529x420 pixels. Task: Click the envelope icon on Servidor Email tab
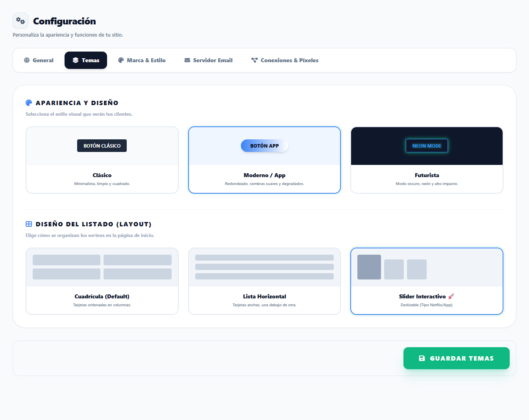pos(187,60)
